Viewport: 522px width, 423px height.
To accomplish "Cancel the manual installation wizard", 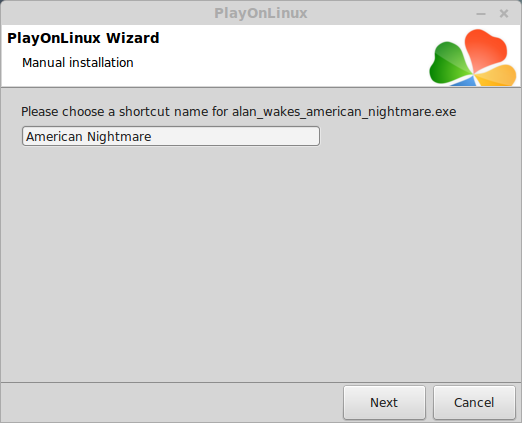I will point(474,402).
